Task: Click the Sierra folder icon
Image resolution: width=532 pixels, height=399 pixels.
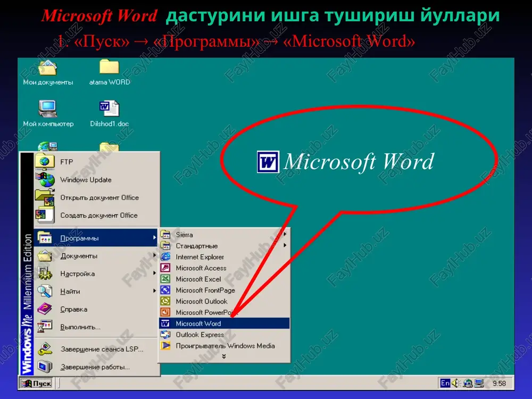Action: coord(165,235)
